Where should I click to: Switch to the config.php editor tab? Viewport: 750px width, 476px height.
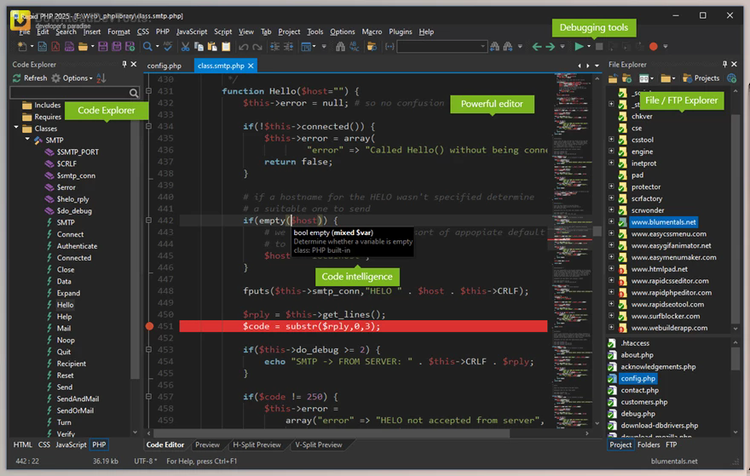tap(164, 66)
